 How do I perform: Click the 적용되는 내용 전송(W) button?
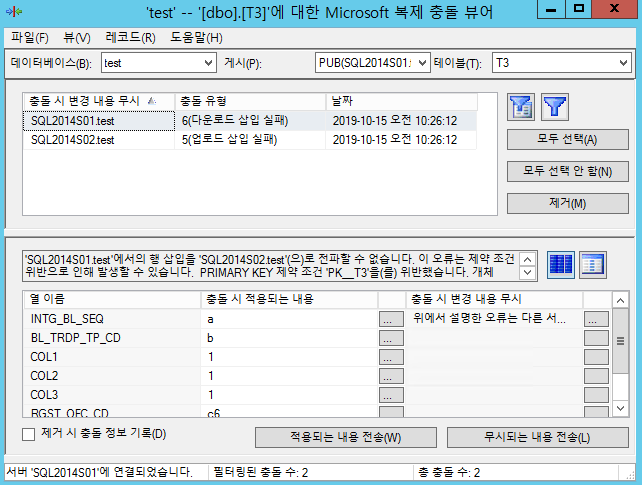[x=346, y=438]
